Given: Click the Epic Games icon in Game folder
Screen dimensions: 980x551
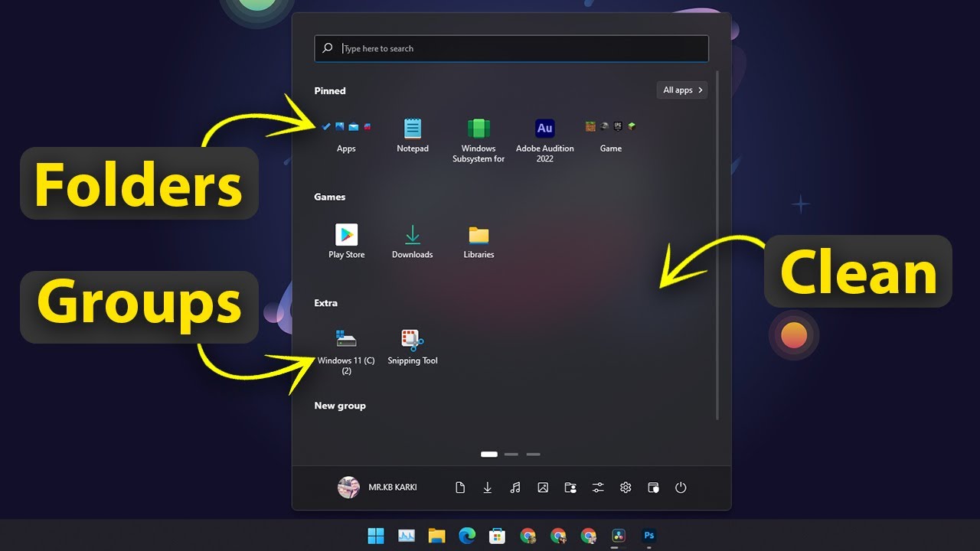Looking at the screenshot, I should (618, 126).
